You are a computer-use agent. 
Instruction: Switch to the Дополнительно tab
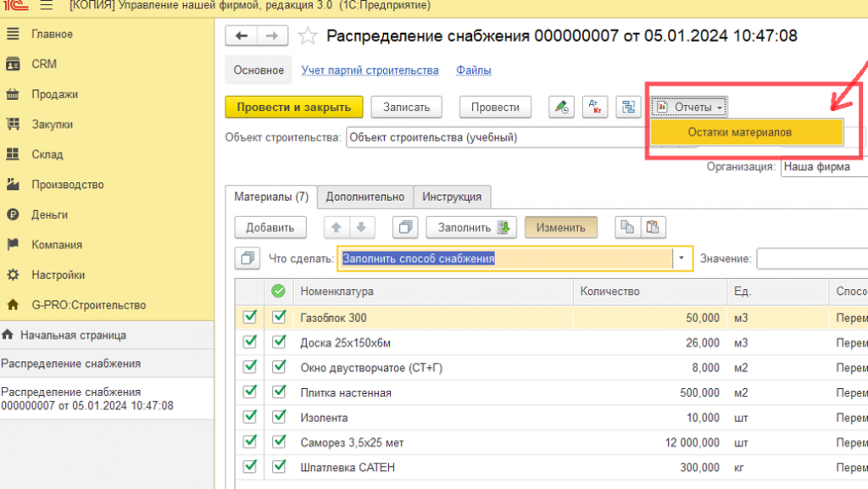pyautogui.click(x=364, y=197)
